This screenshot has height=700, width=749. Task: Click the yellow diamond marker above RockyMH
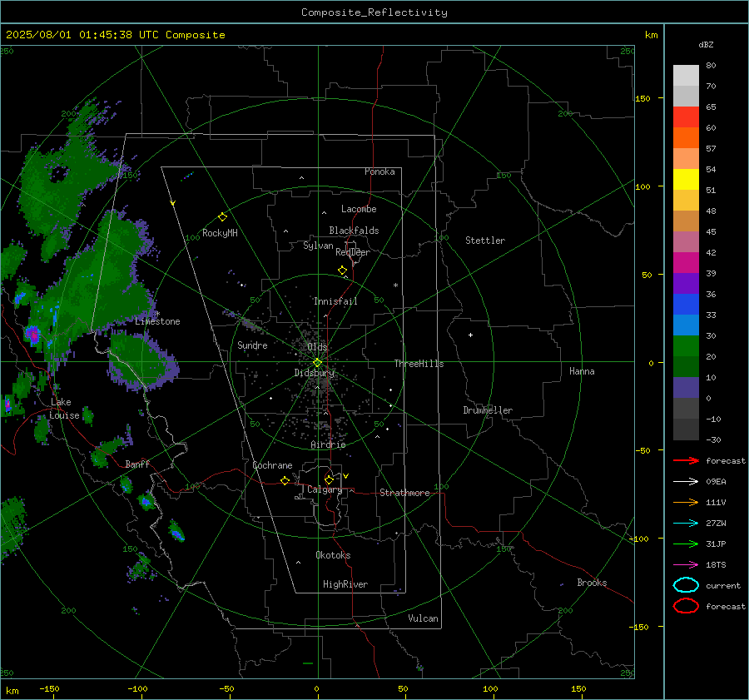(x=222, y=217)
